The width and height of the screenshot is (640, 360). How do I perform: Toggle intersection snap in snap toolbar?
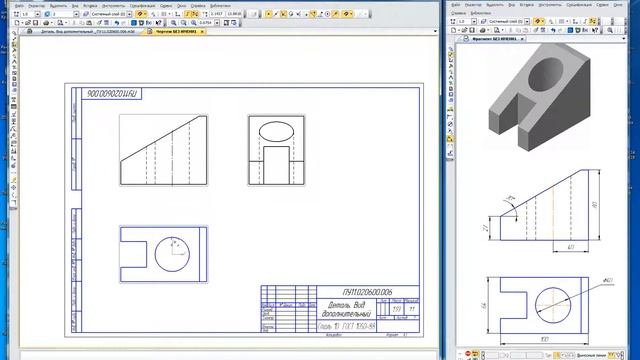284,14
